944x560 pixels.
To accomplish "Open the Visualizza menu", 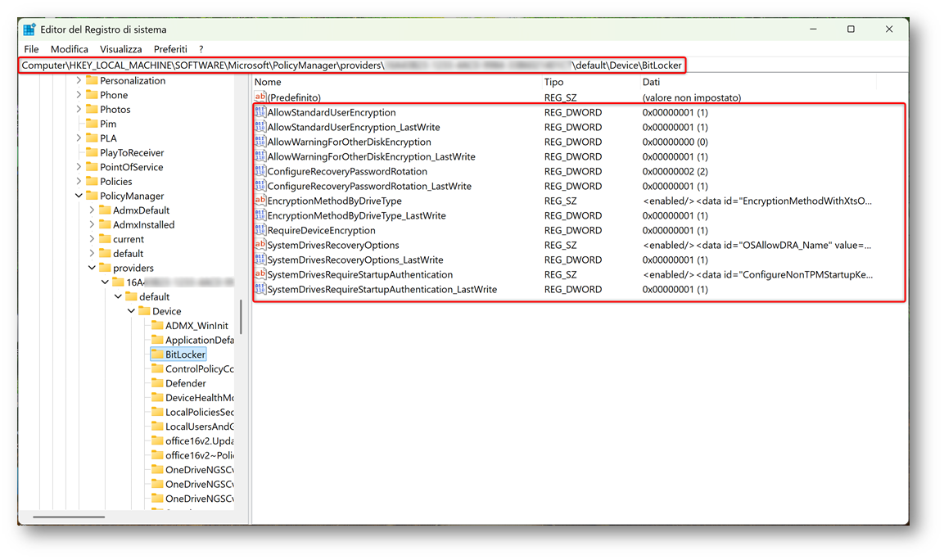I will [x=121, y=49].
